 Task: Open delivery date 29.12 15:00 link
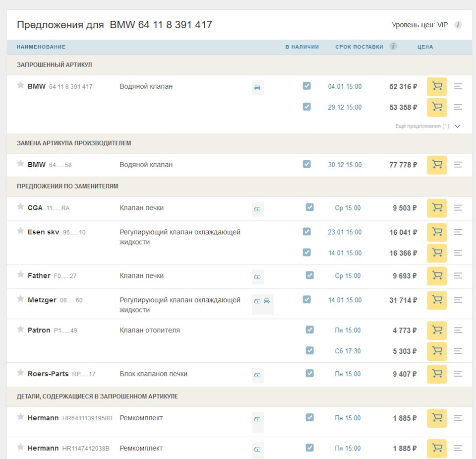(x=345, y=107)
